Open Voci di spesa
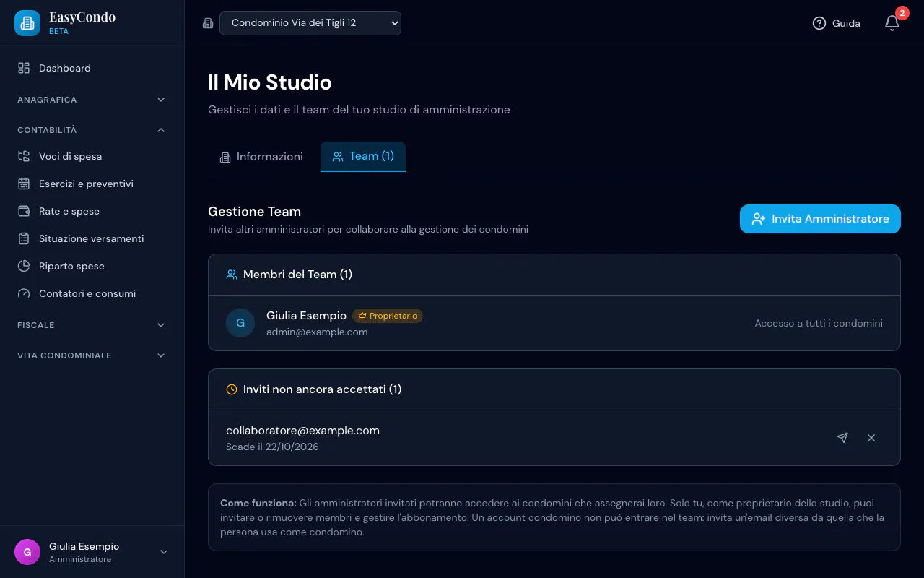The image size is (924, 578). [x=92, y=156]
